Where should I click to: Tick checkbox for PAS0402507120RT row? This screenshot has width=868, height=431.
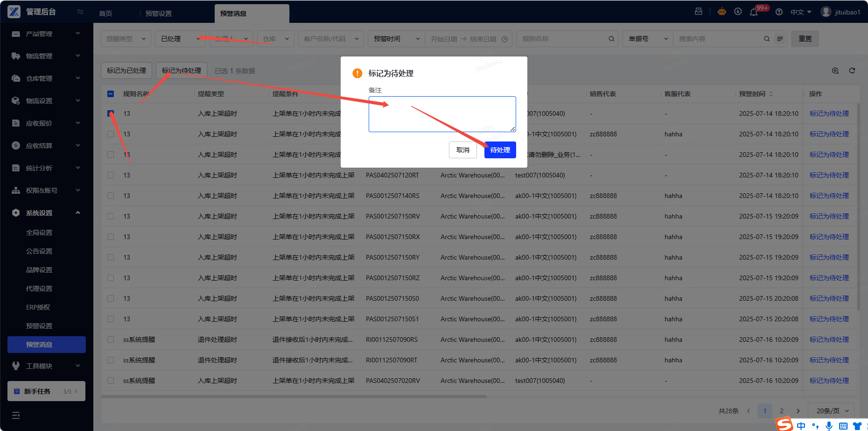click(111, 175)
